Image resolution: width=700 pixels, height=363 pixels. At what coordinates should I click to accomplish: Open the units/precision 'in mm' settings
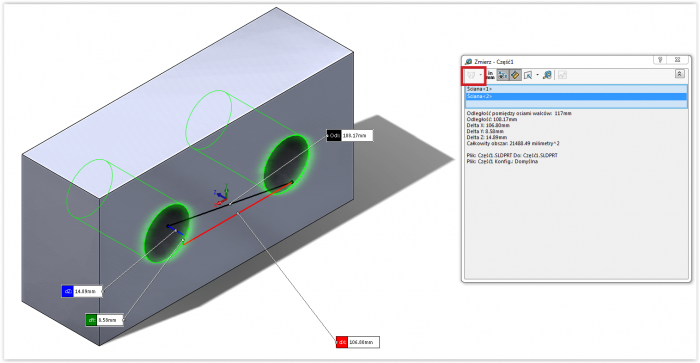click(x=490, y=75)
